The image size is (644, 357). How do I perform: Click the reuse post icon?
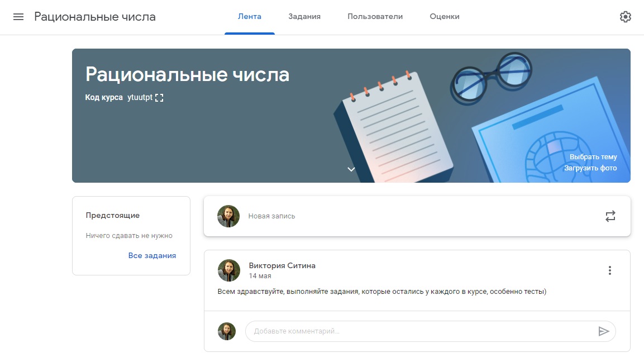tap(610, 216)
